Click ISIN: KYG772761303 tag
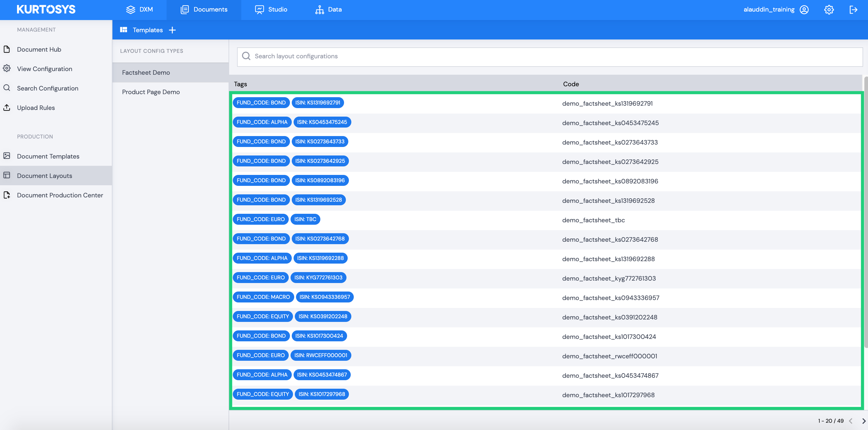868x430 pixels. pos(318,278)
